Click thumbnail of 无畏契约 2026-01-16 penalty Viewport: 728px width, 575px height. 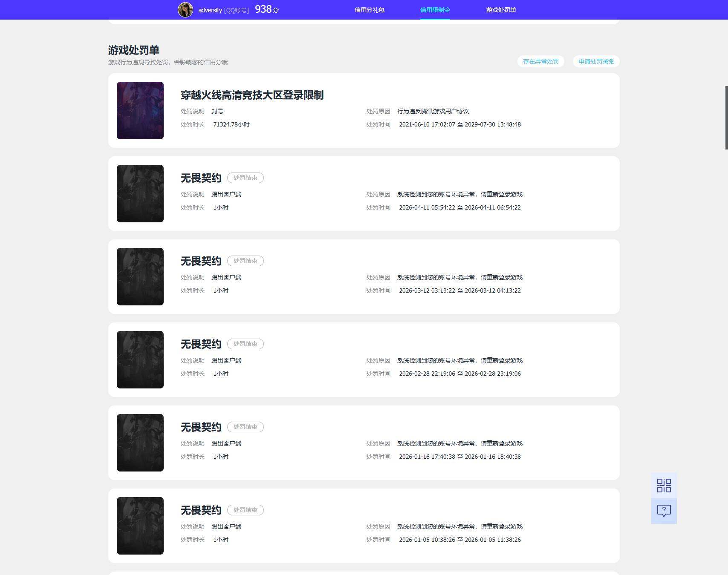click(x=140, y=443)
